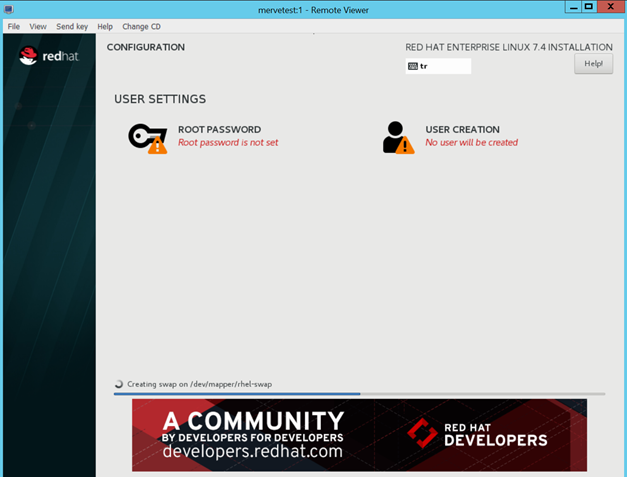The image size is (627, 477).
Task: Open the Send key menu
Action: pyautogui.click(x=72, y=26)
